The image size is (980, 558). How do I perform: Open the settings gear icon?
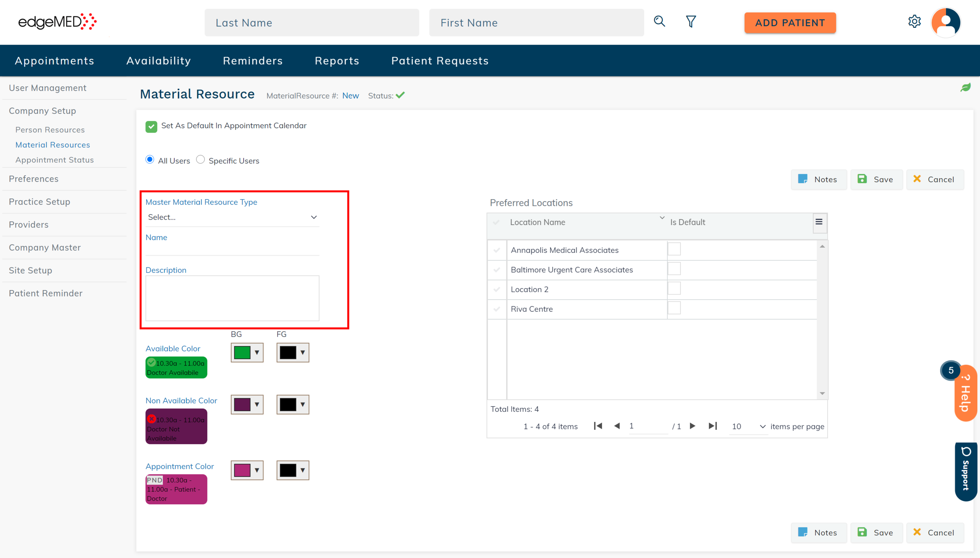[914, 21]
